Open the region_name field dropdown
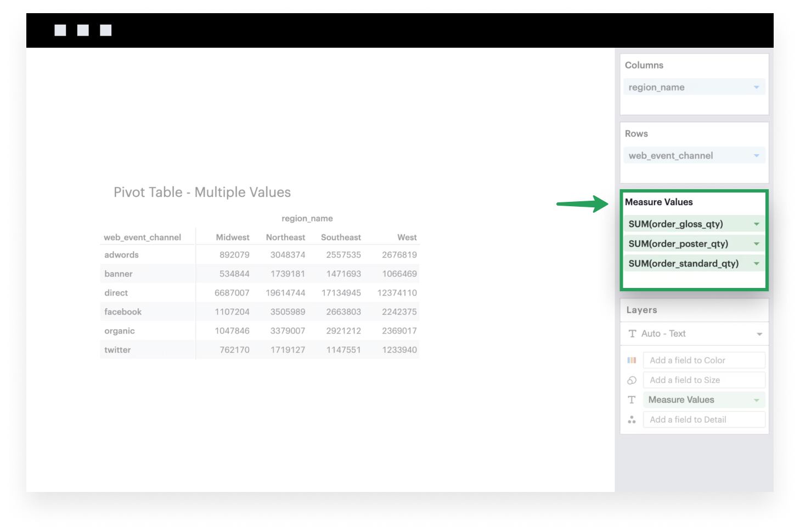This screenshot has width=800, height=532. pyautogui.click(x=756, y=87)
